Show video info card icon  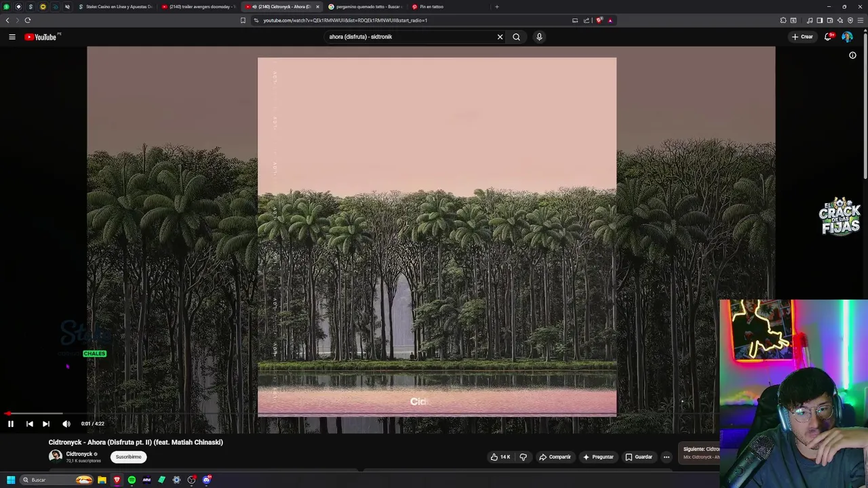[852, 56]
